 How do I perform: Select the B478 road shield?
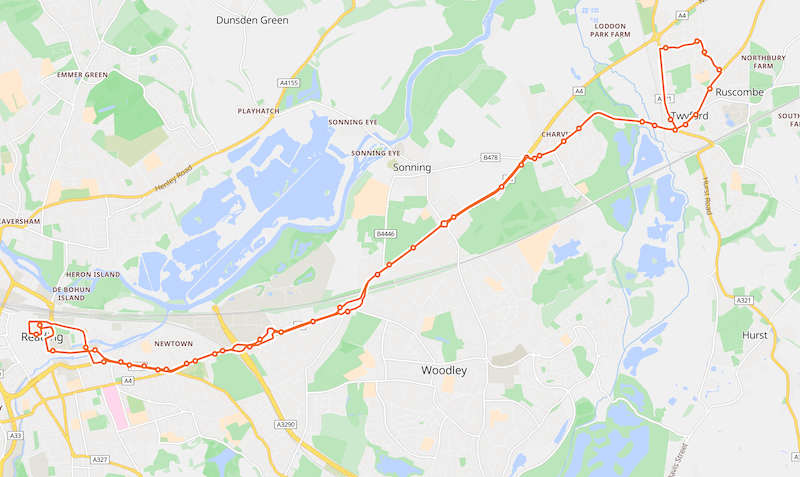(x=490, y=158)
